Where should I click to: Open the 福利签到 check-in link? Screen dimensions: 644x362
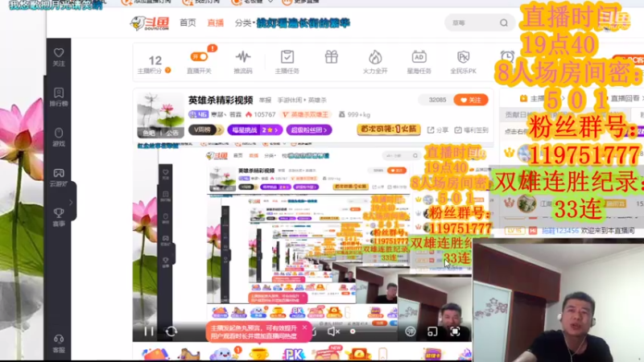coord(471,130)
